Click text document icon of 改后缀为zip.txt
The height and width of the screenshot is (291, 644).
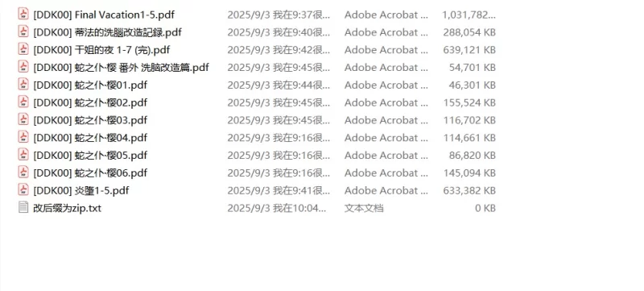[x=23, y=207]
